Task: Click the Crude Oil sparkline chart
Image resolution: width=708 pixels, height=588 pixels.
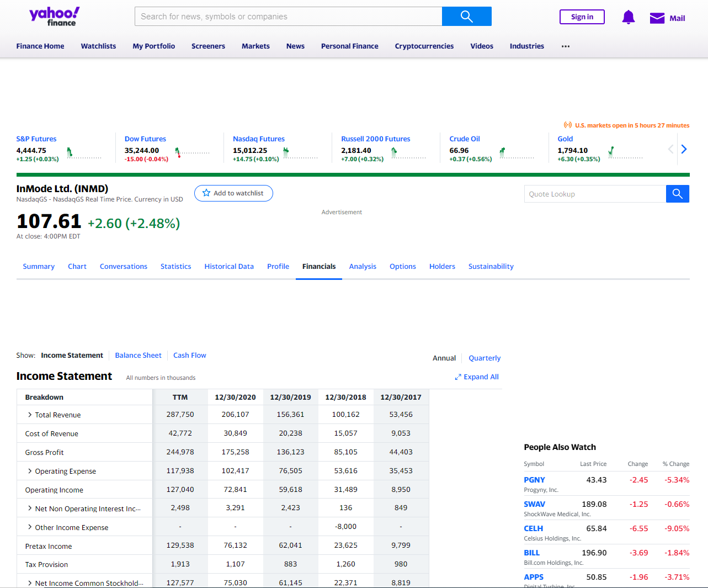Action: pos(517,153)
